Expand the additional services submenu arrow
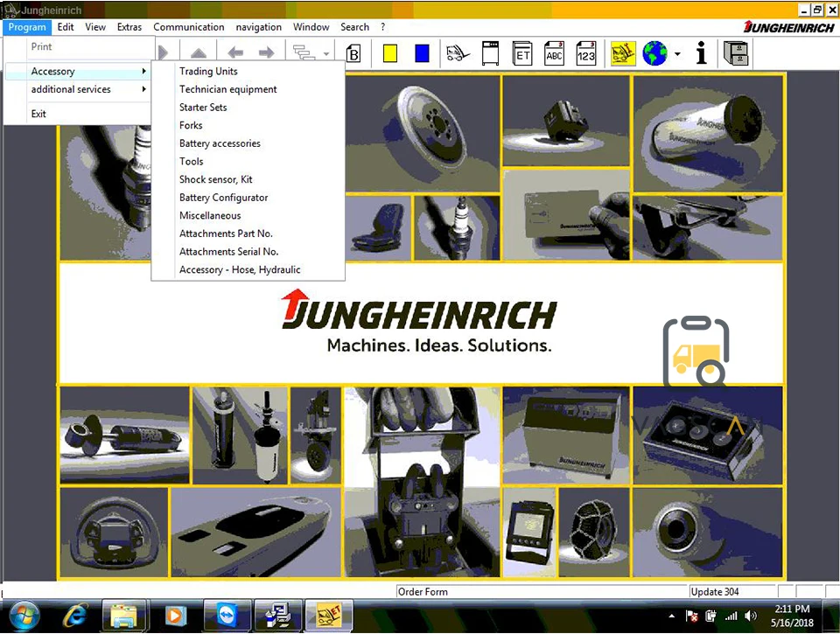Screen dimensions: 840x634 pyautogui.click(x=143, y=89)
